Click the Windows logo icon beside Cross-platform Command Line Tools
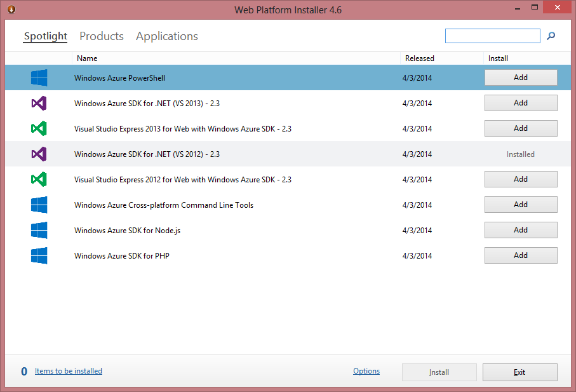 pyautogui.click(x=39, y=205)
